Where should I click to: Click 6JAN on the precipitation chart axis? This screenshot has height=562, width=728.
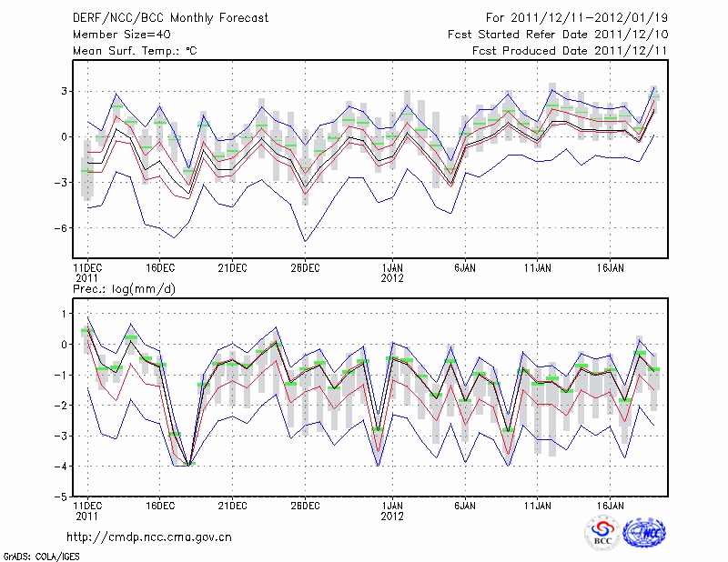point(465,506)
